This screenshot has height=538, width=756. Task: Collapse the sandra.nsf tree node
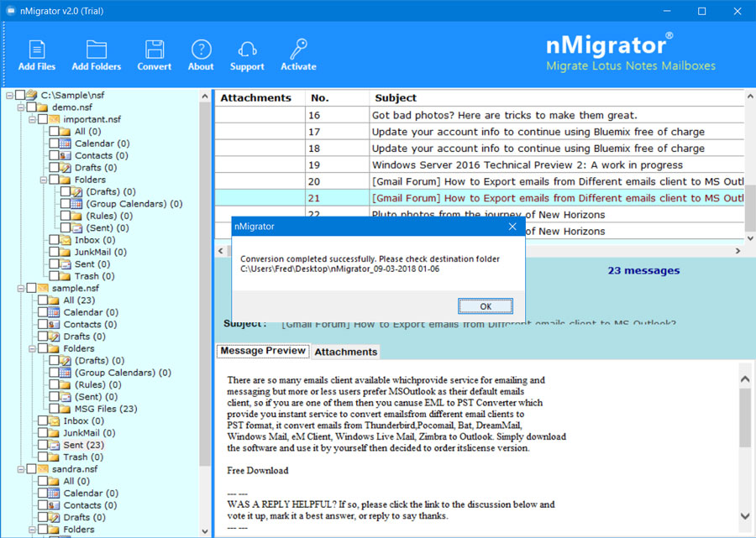pos(21,469)
